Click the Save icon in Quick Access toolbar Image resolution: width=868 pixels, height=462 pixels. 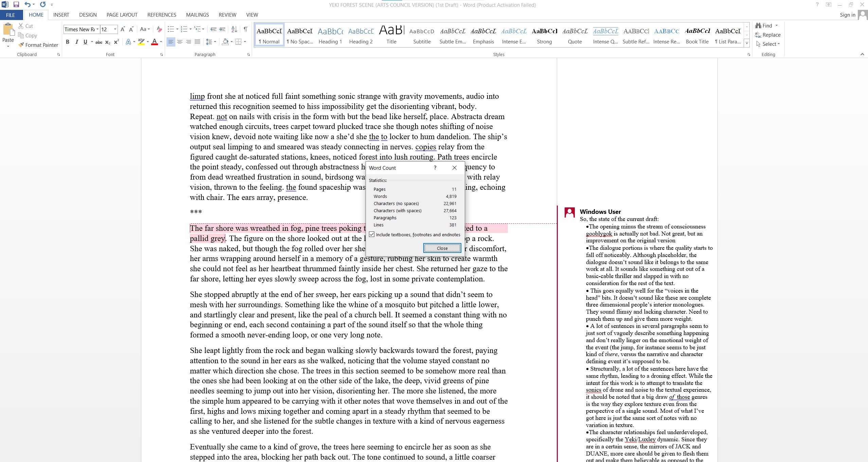coord(16,4)
